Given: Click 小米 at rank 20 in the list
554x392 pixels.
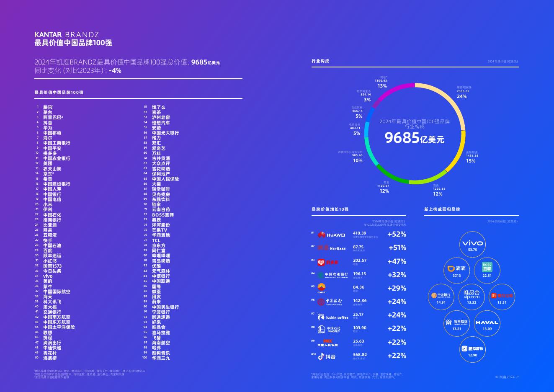Looking at the screenshot, I should pos(48,204).
